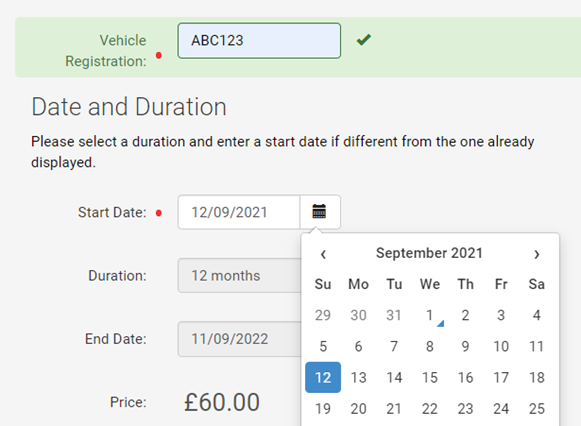Go to previous month in calendar

pyautogui.click(x=323, y=254)
